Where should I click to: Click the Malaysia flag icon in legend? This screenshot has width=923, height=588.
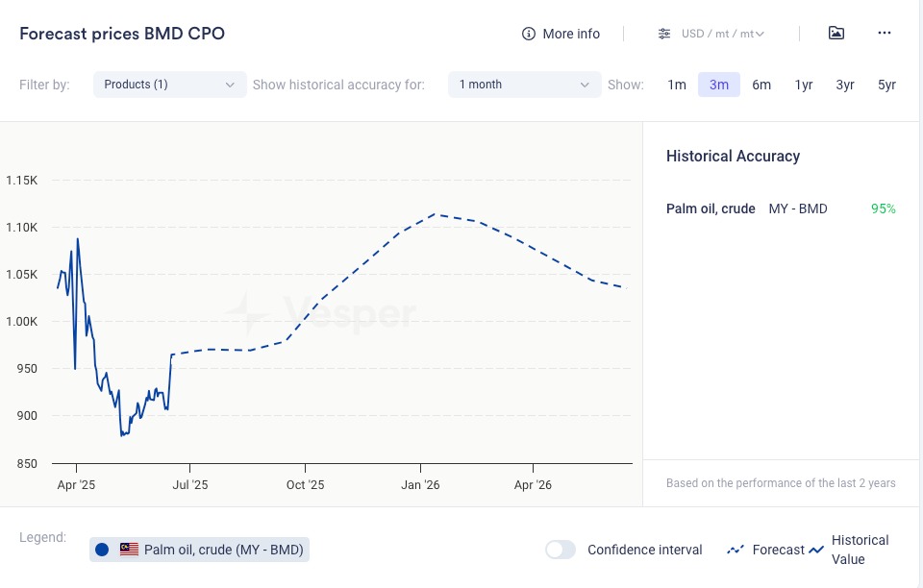[130, 550]
